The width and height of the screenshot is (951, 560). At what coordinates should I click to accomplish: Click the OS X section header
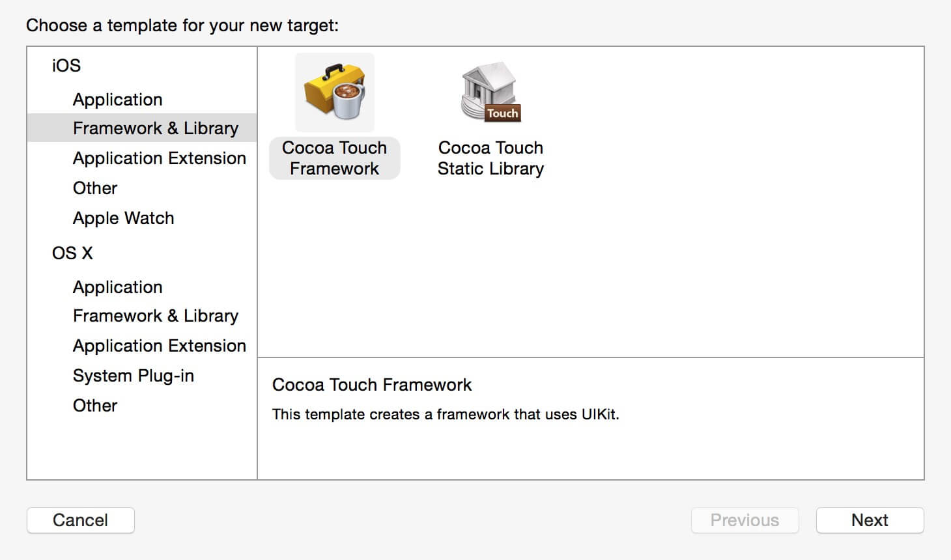coord(72,253)
